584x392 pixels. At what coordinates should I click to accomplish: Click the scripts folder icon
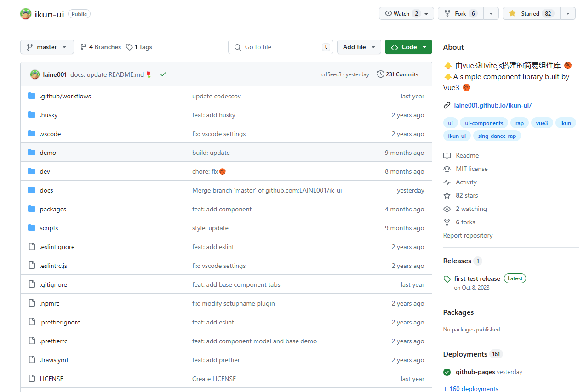pyautogui.click(x=32, y=228)
